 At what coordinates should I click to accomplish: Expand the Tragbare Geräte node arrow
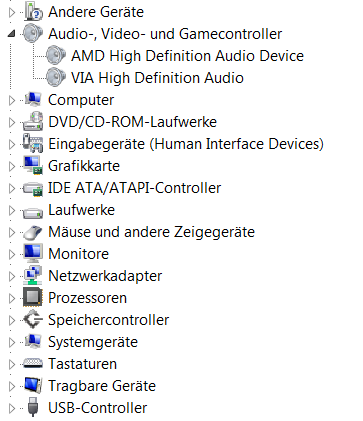[12, 386]
